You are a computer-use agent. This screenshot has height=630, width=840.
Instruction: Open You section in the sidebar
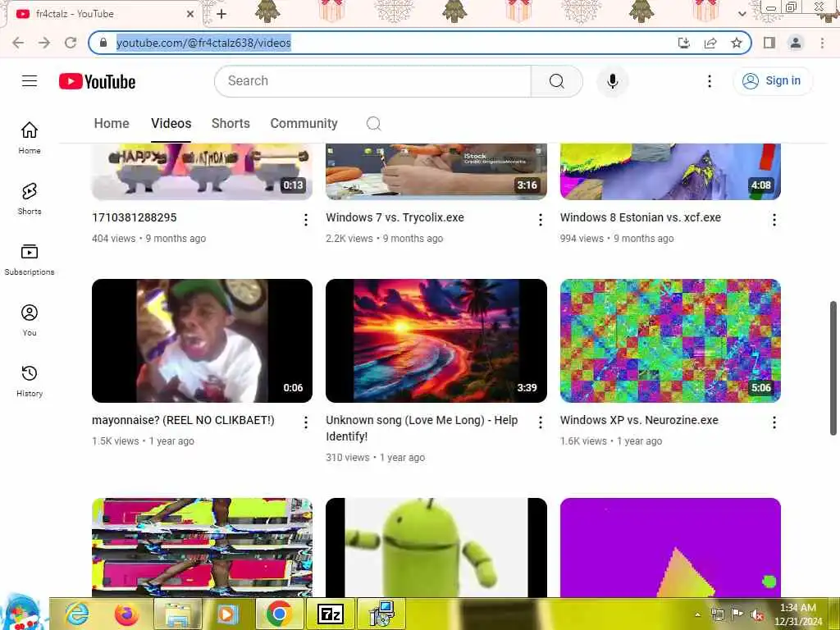(30, 321)
